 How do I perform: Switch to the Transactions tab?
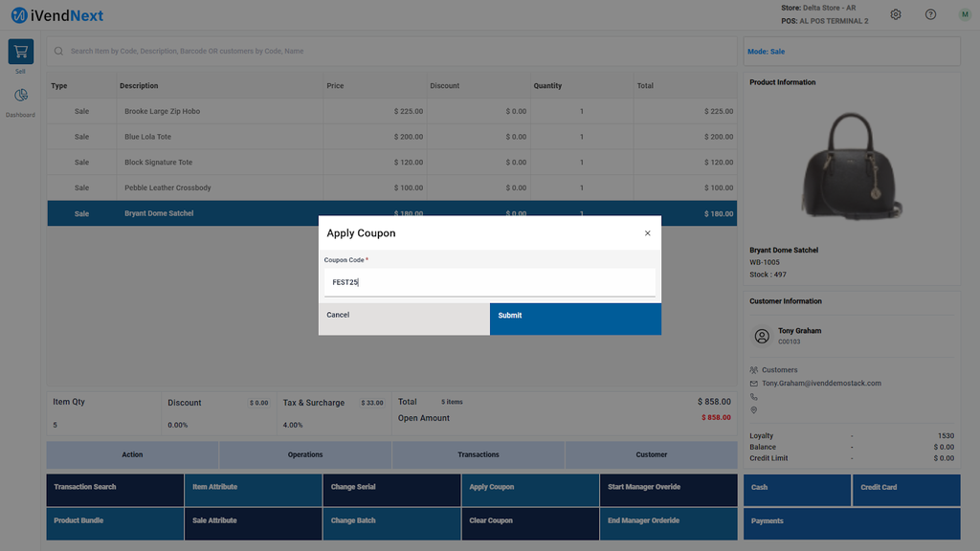point(478,454)
